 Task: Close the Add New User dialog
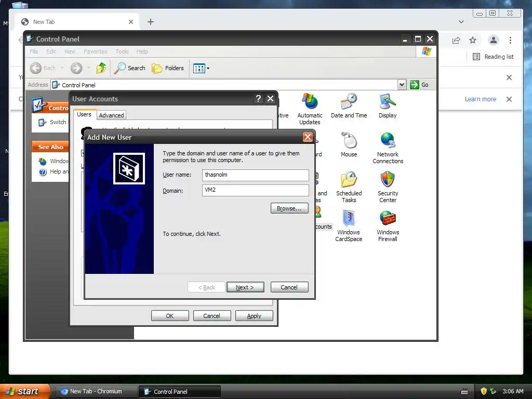click(308, 137)
